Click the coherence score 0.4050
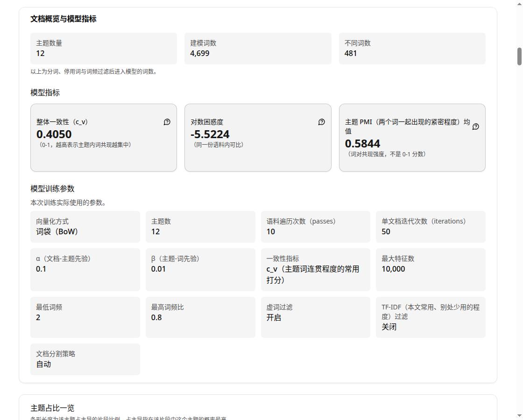 coord(54,134)
